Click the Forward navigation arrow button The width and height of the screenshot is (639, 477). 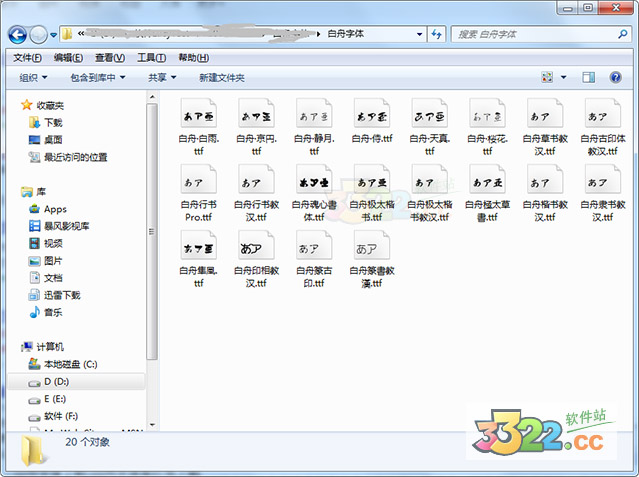coord(39,35)
